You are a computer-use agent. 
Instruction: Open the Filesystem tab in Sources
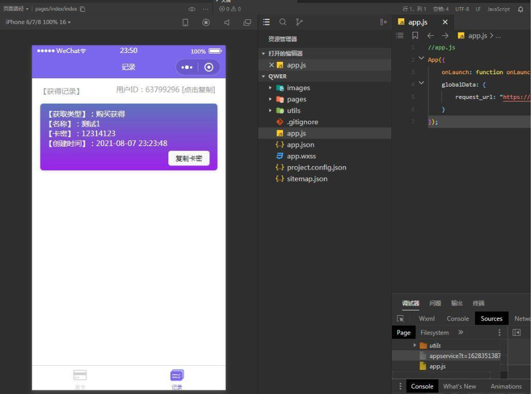pos(434,333)
